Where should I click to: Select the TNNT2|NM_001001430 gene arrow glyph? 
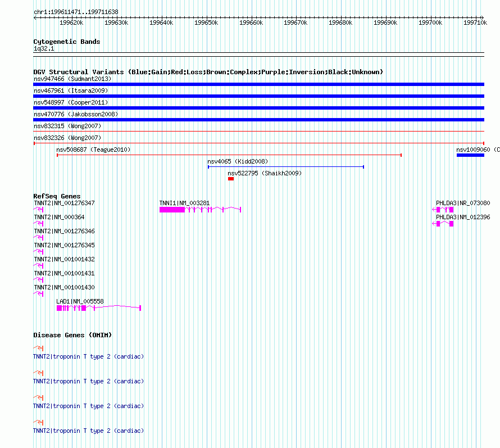pos(38,294)
